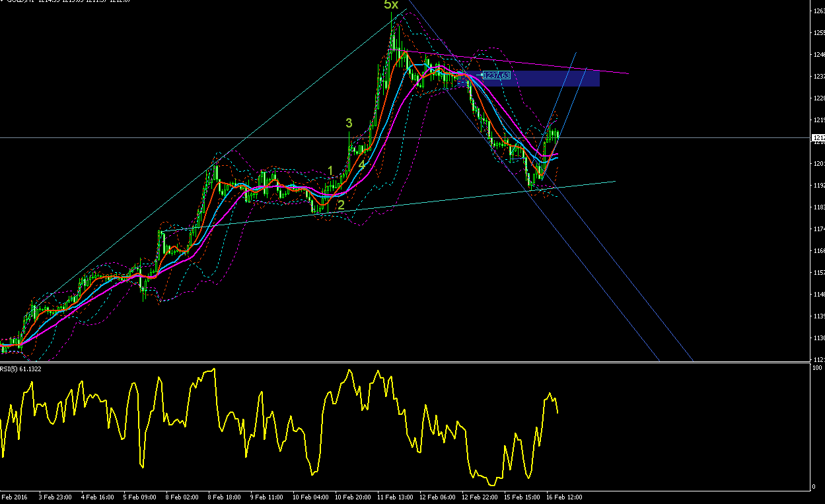This screenshot has height=504, width=825.
Task: Click the '11 Feb 13:00' time axis label
Action: point(395,496)
